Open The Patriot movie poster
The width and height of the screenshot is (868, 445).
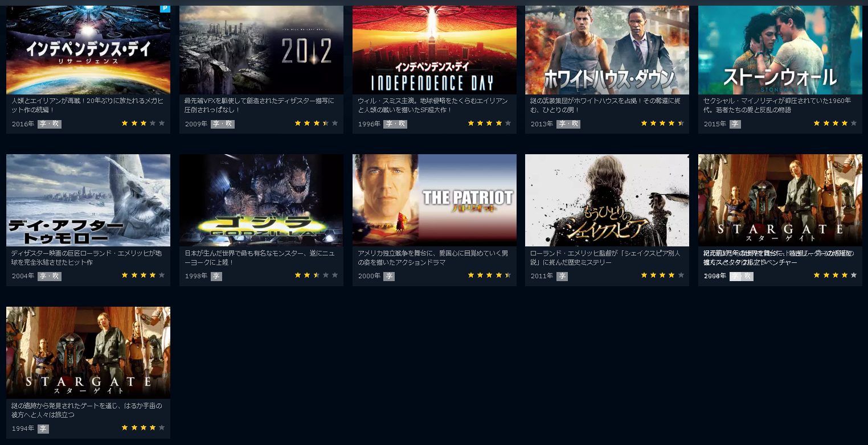[435, 200]
